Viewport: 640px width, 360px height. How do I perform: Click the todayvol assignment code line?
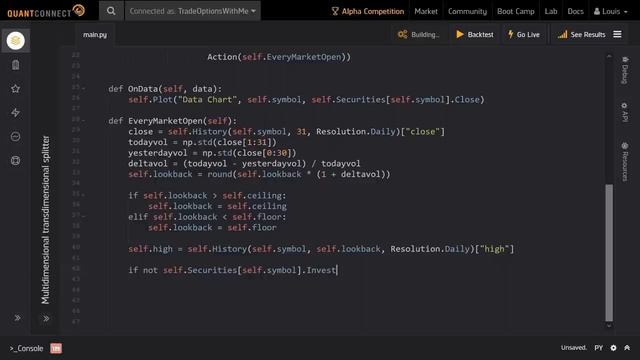tap(202, 142)
